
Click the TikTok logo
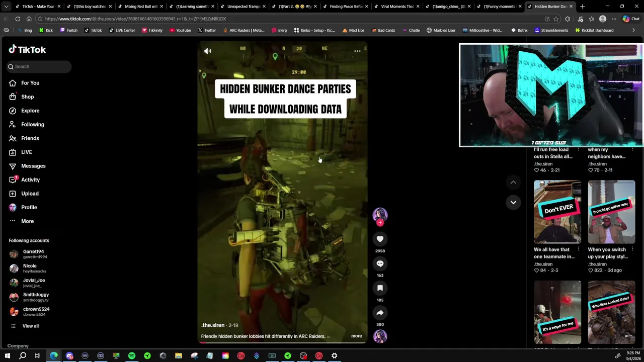(x=27, y=49)
